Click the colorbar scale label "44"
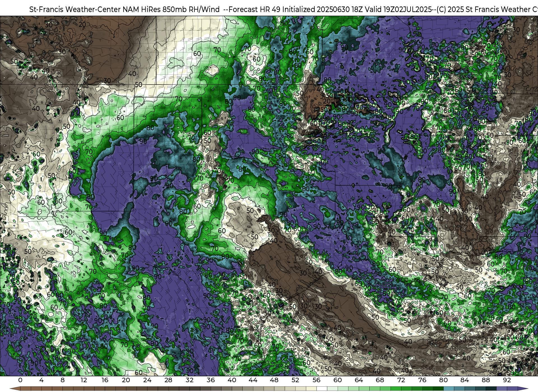Screen dimensions: 538x392 (x=253, y=380)
